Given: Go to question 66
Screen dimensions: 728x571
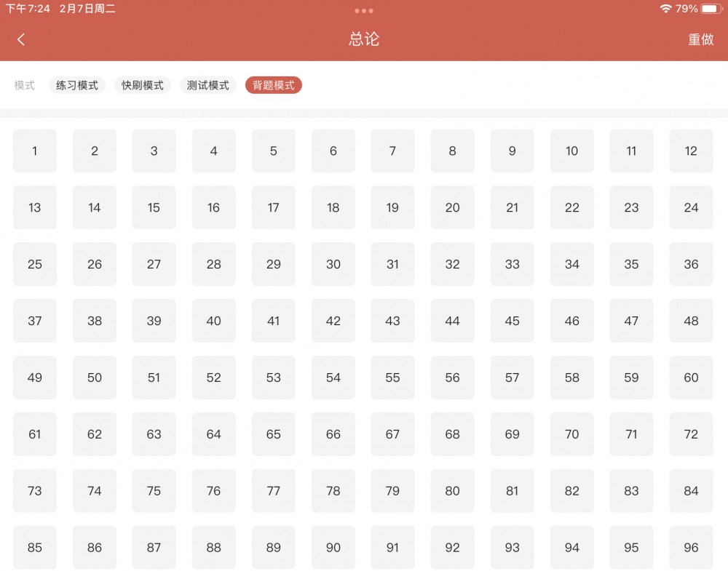Looking at the screenshot, I should coord(333,434).
